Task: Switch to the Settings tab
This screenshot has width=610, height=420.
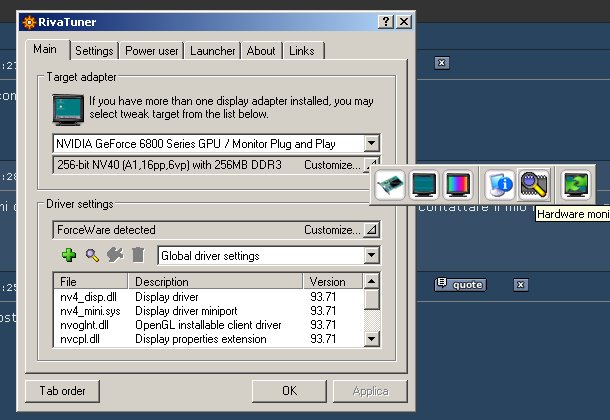Action: coord(94,50)
